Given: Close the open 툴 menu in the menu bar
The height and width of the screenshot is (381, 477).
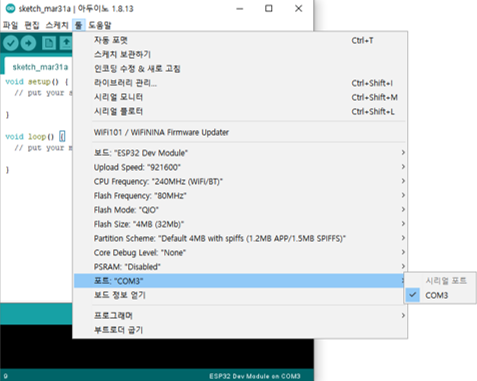Looking at the screenshot, I should [79, 25].
